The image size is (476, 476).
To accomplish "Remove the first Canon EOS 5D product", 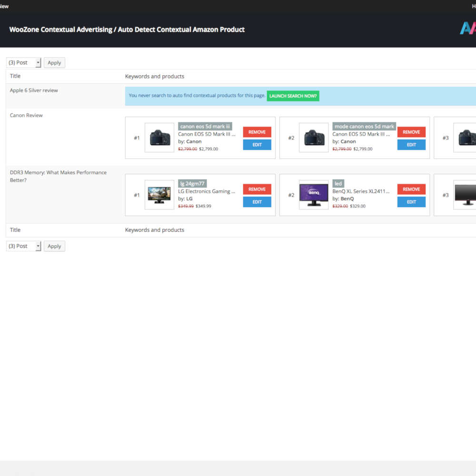I will click(257, 132).
